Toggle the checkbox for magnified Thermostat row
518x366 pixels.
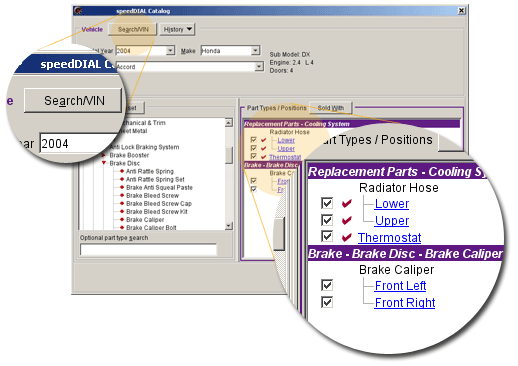click(327, 236)
